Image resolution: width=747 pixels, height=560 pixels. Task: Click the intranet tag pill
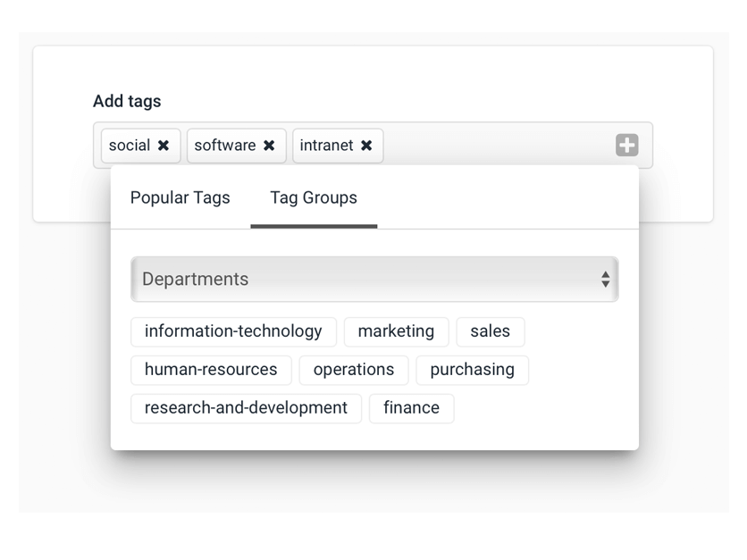point(325,146)
